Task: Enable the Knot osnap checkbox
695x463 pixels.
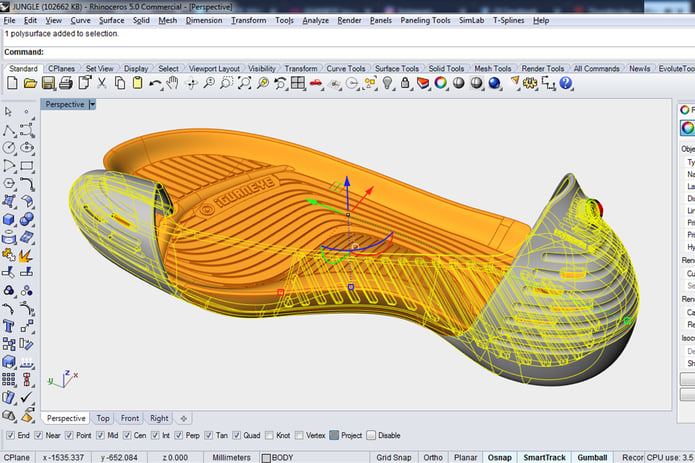Action: [269, 436]
